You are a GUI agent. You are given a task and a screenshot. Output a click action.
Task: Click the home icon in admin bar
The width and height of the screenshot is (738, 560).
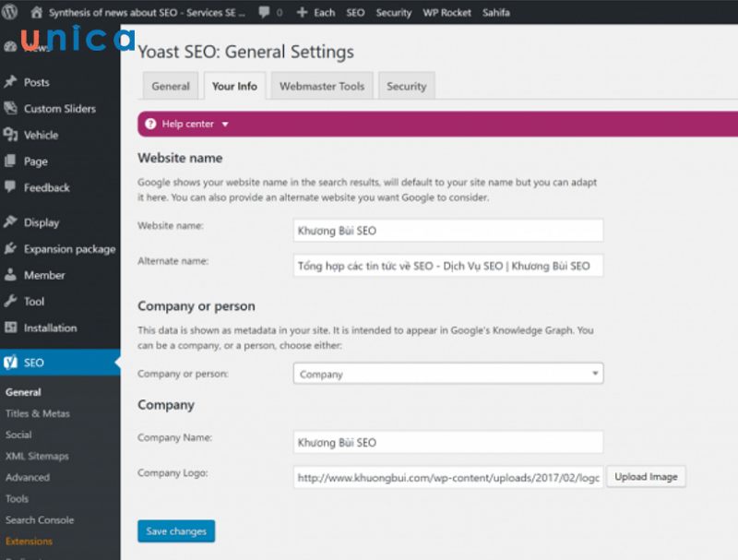pos(36,13)
